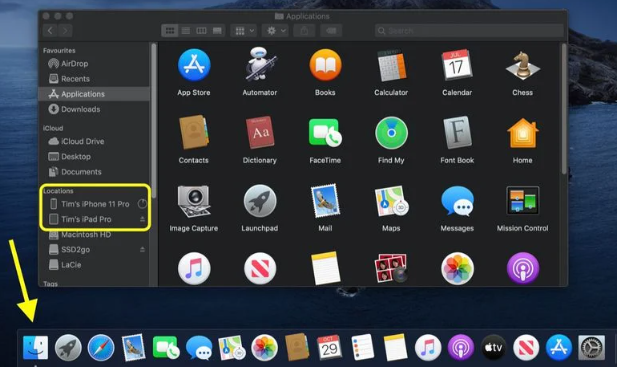Select Mission Control app icon
Viewport: 617px width, 367px height.
(523, 201)
